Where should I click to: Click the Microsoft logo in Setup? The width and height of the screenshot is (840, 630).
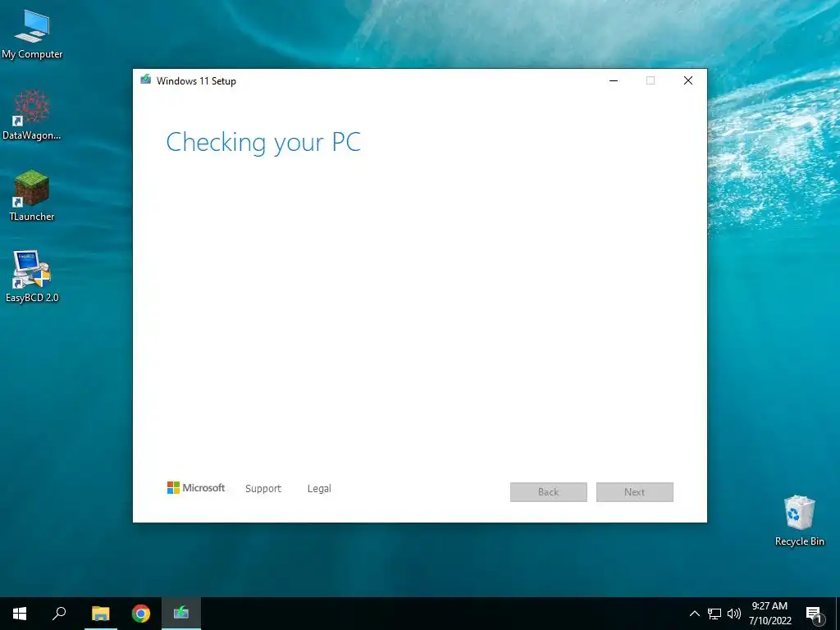pos(196,487)
